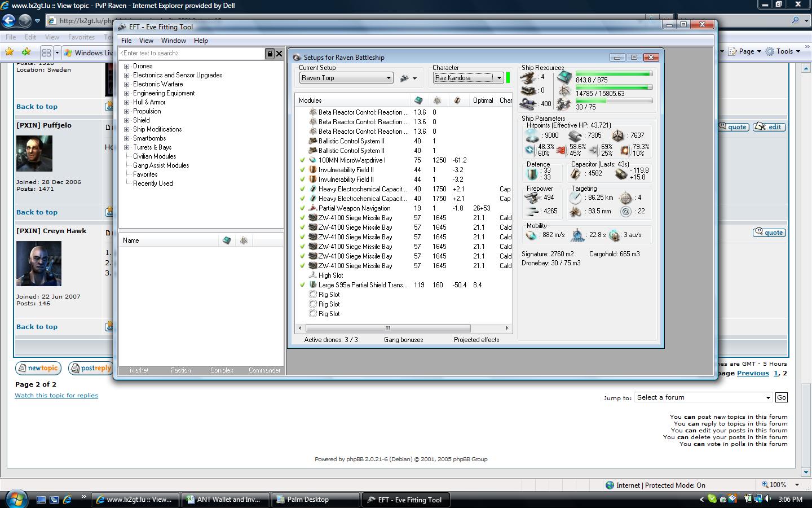812x508 pixels.
Task: Open the File menu in EFT
Action: click(x=126, y=41)
